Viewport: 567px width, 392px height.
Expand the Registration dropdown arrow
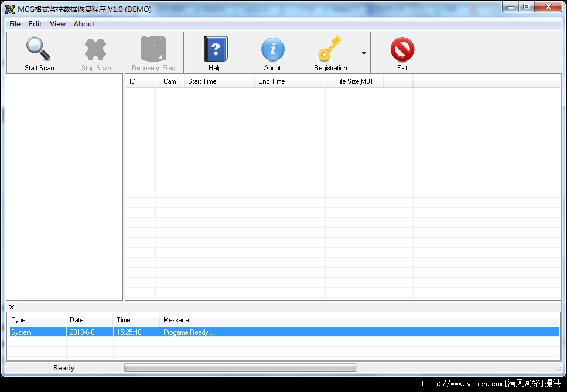pyautogui.click(x=364, y=53)
